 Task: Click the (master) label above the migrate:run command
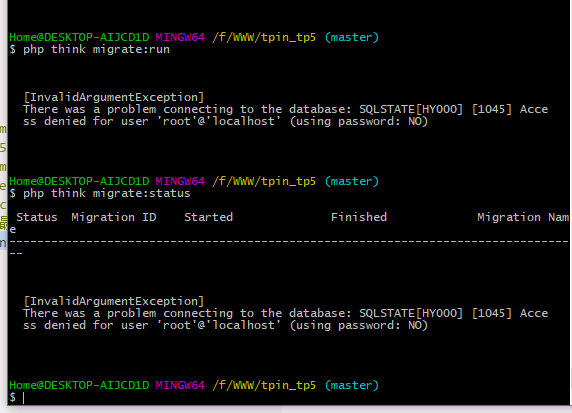[352, 37]
